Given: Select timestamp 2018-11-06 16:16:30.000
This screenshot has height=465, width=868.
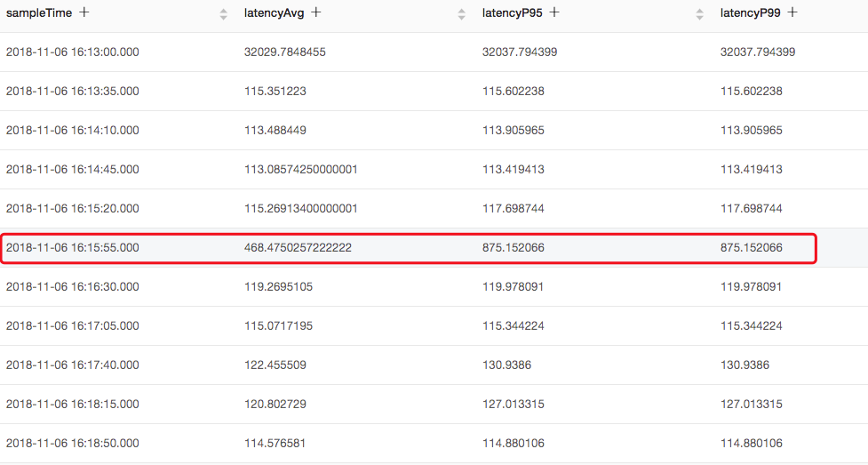Looking at the screenshot, I should coord(73,287).
